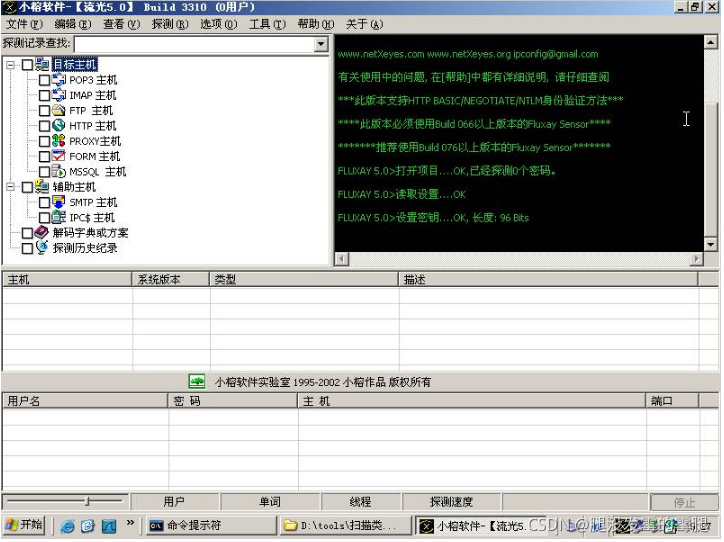Collapse the 辅助主机 tree node

click(11, 187)
